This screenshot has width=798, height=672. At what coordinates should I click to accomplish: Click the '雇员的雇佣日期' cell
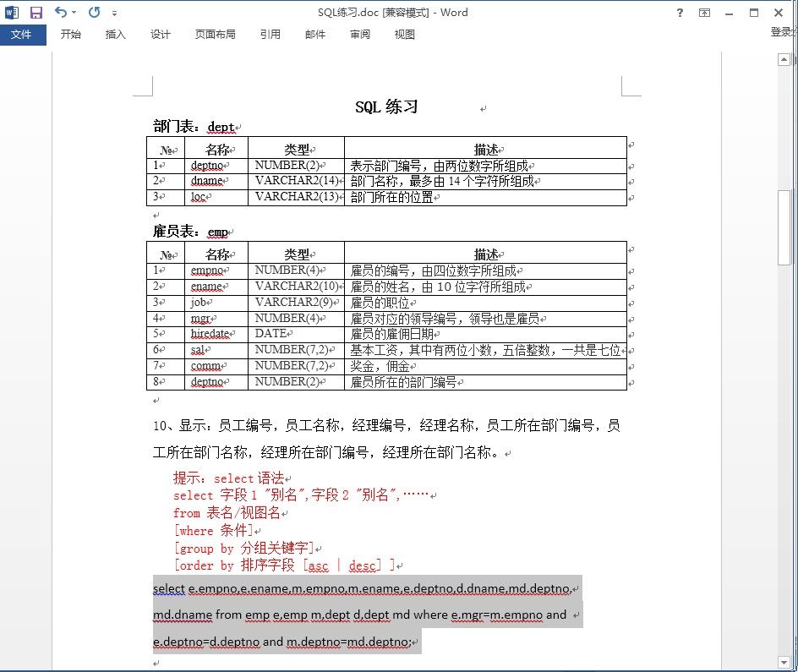click(x=485, y=334)
